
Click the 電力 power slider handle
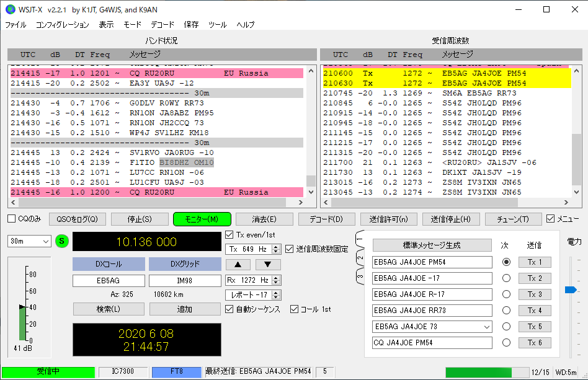571,289
